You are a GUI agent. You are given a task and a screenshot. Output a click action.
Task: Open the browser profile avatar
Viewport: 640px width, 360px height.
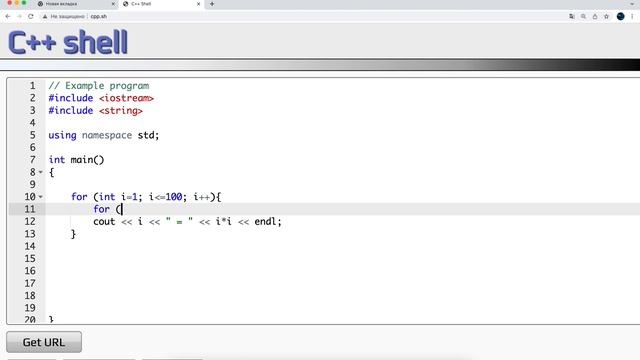coord(620,16)
